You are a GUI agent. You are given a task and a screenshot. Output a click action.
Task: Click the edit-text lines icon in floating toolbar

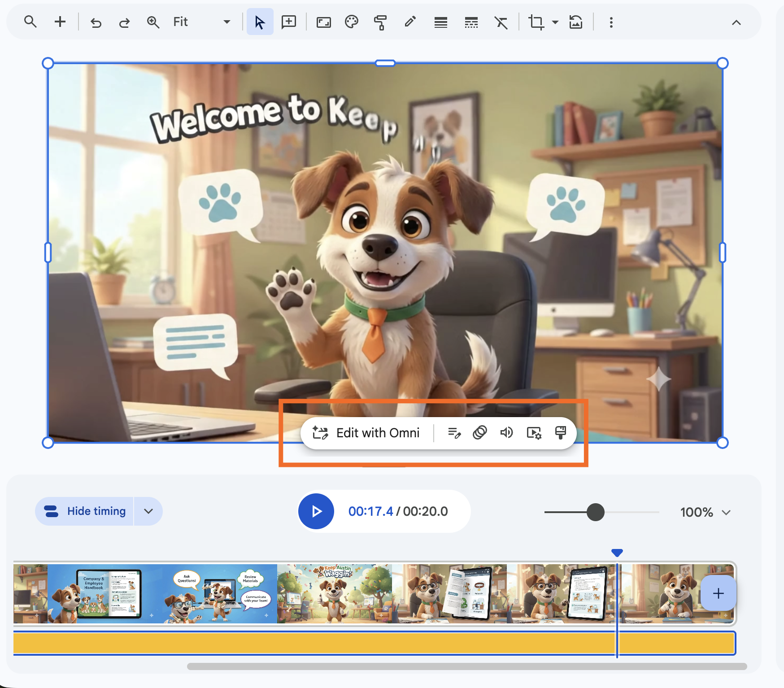454,433
